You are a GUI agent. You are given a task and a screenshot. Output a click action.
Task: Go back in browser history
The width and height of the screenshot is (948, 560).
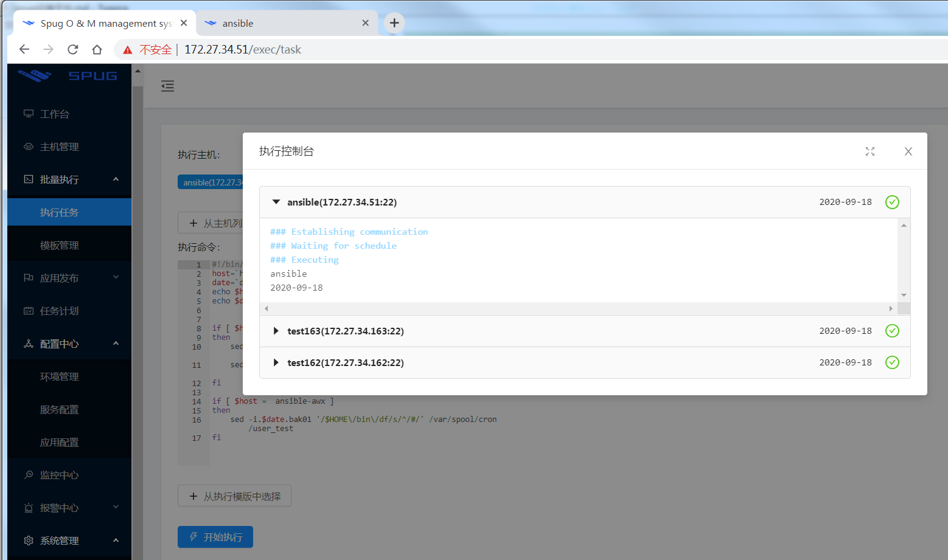point(24,49)
